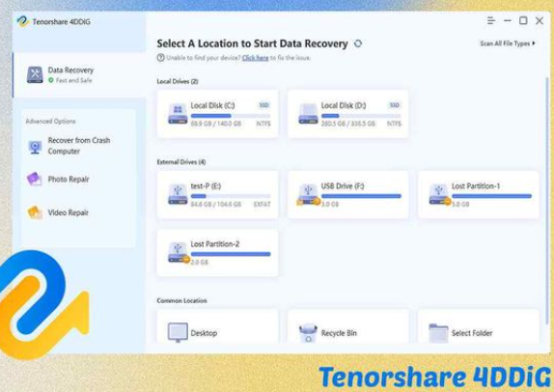Click the test-P (E:) usage bar
Screen dimensions: 554x392
click(231, 196)
